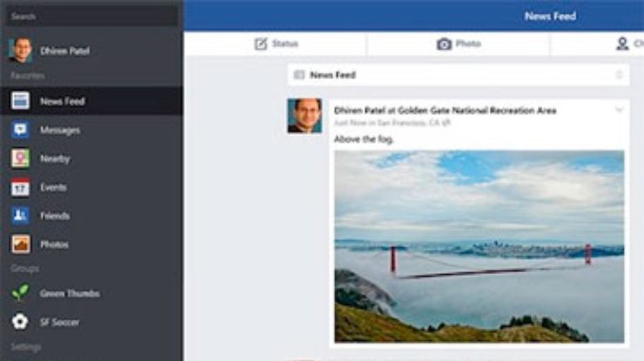The image size is (644, 361).
Task: Open the post options chevron
Action: 619,110
